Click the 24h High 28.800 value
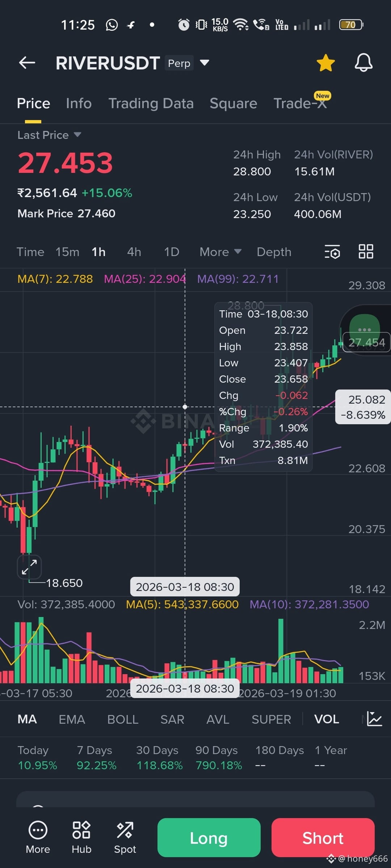391x868 pixels. (252, 171)
